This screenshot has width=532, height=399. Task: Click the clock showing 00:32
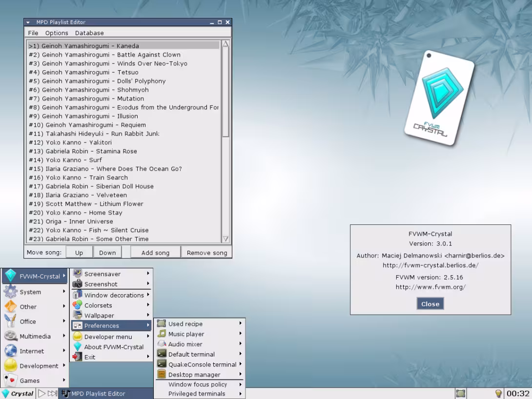point(518,393)
